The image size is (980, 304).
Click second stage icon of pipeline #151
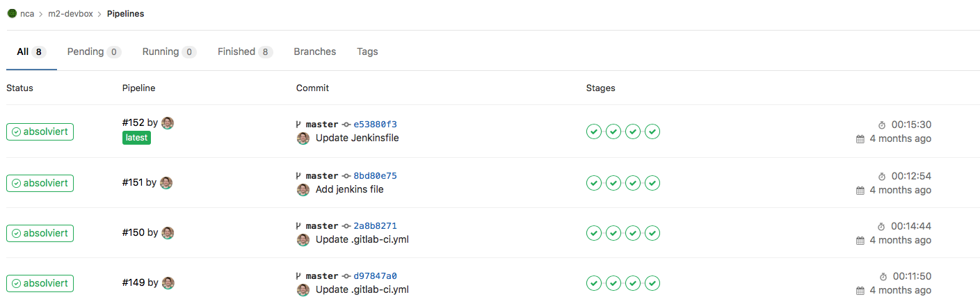coord(613,183)
